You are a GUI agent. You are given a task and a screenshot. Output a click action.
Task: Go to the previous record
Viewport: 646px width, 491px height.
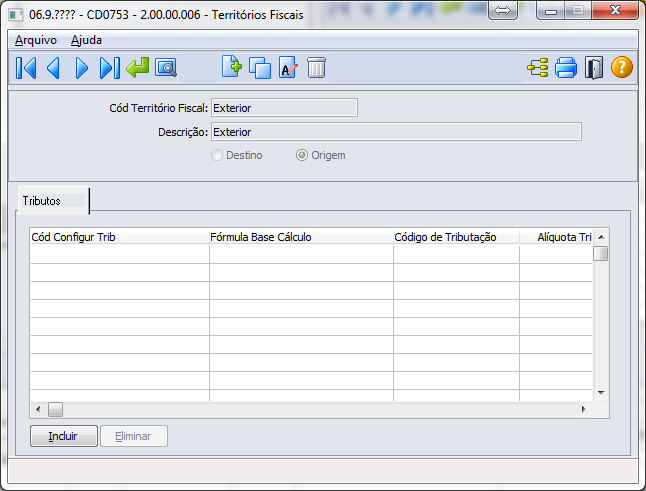[x=54, y=68]
